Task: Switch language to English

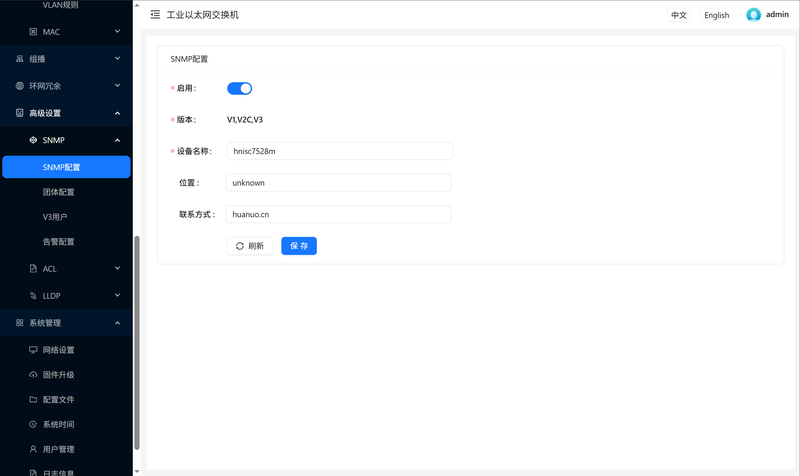Action: 716,15
